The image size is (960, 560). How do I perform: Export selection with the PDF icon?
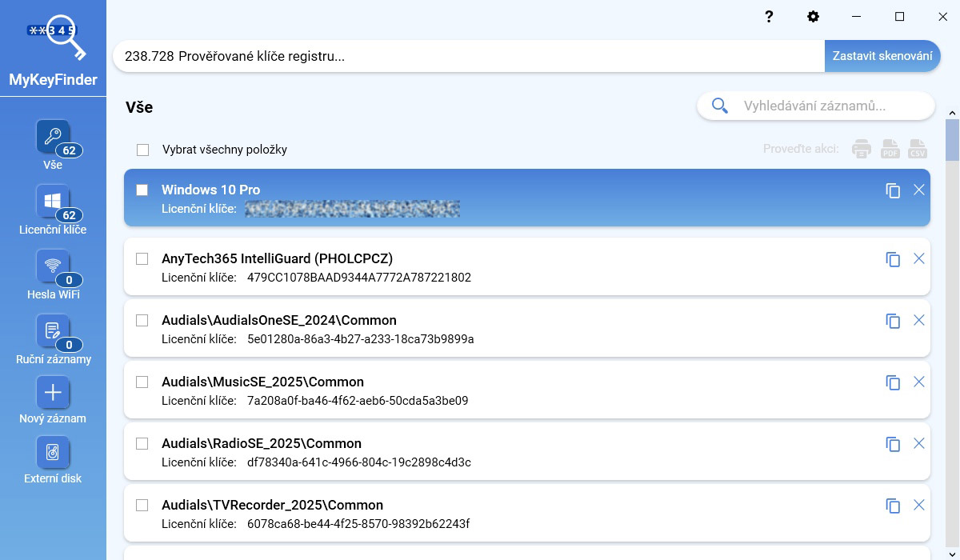pos(890,149)
